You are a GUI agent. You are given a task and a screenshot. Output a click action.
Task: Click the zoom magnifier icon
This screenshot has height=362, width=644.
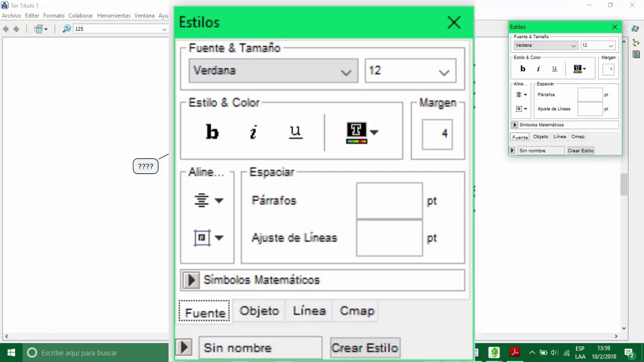[x=66, y=29]
